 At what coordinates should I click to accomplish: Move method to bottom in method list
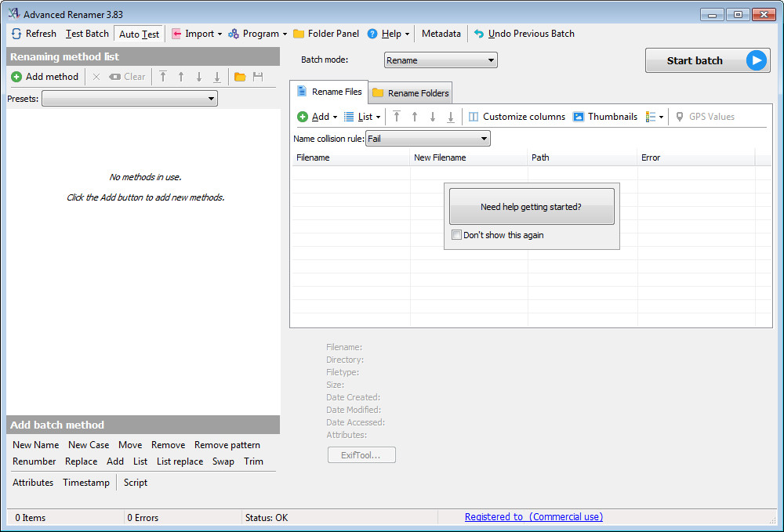coord(217,77)
